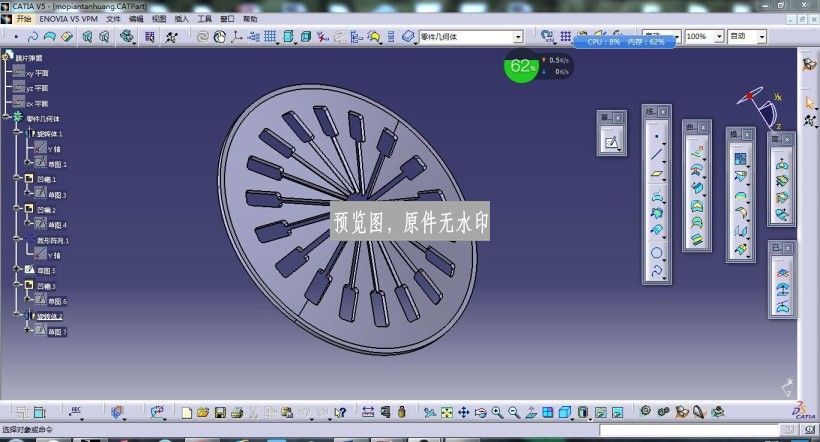Screen dimensions: 820x442
Task: Click the Line tool in wireframe floating toolbar
Action: [x=657, y=154]
